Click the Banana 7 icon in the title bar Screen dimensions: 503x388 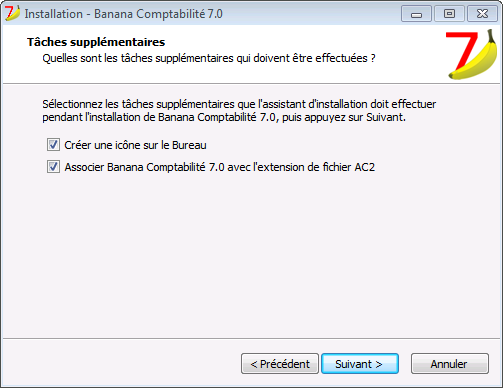coord(12,13)
